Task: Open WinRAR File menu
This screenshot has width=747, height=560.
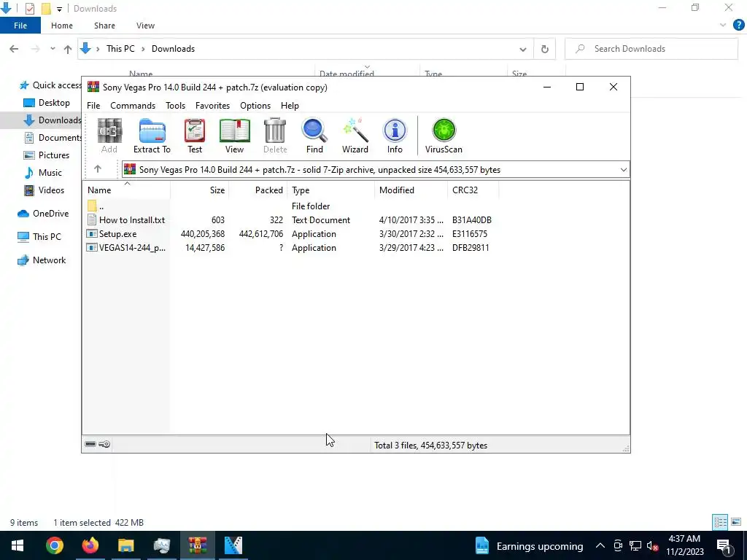Action: coord(93,106)
